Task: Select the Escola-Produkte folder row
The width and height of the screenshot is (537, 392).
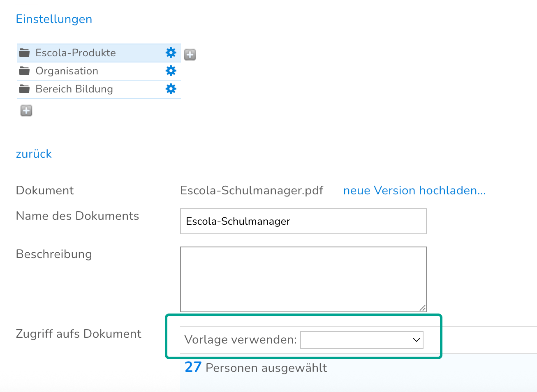Action: click(x=99, y=53)
